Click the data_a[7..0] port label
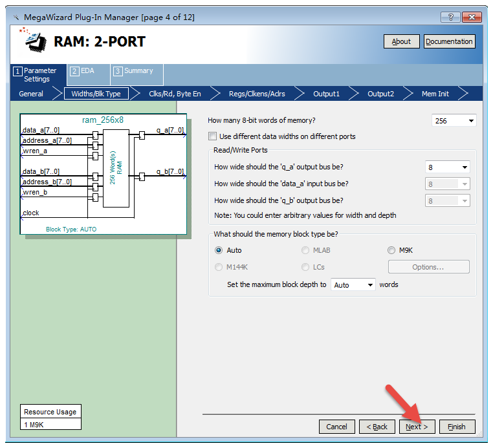Screen dimensions: 493x448 tap(41, 130)
